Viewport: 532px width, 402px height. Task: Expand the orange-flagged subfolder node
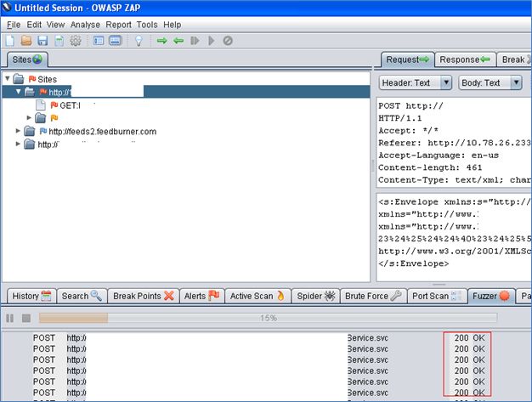tap(29, 118)
